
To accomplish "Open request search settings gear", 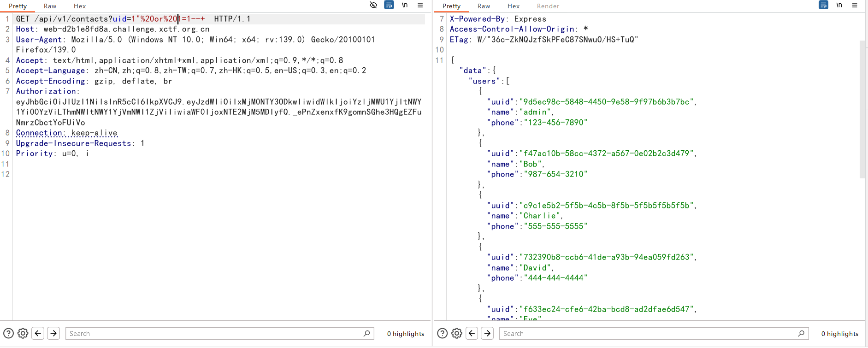I will pyautogui.click(x=23, y=333).
